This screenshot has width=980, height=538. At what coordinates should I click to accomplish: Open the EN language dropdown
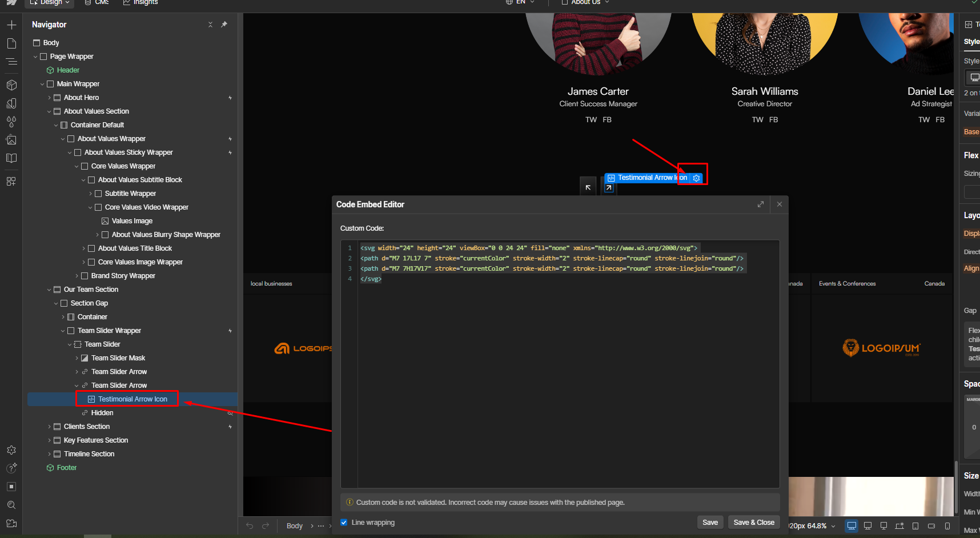tap(519, 2)
